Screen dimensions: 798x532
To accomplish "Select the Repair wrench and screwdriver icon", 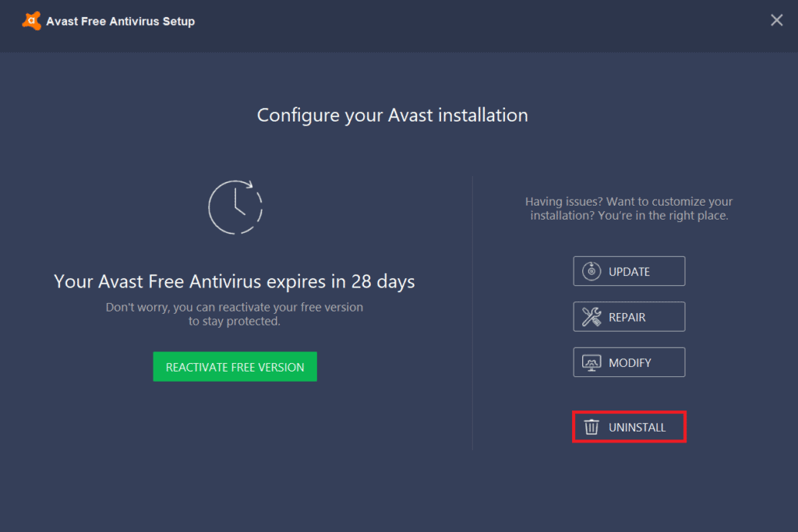I will 592,316.
